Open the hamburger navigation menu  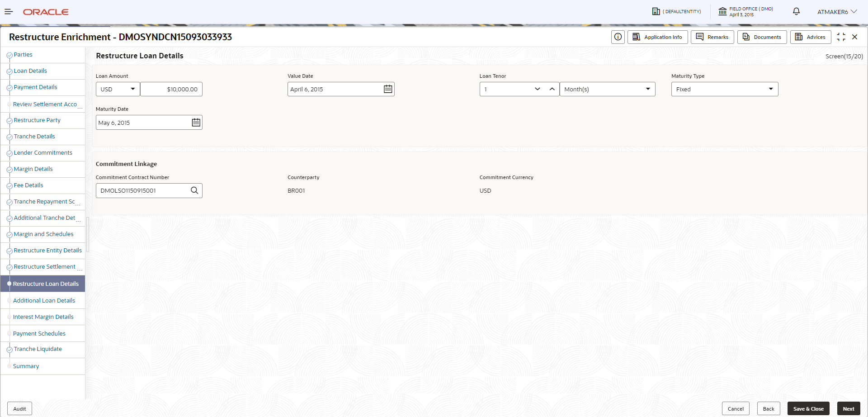[9, 12]
